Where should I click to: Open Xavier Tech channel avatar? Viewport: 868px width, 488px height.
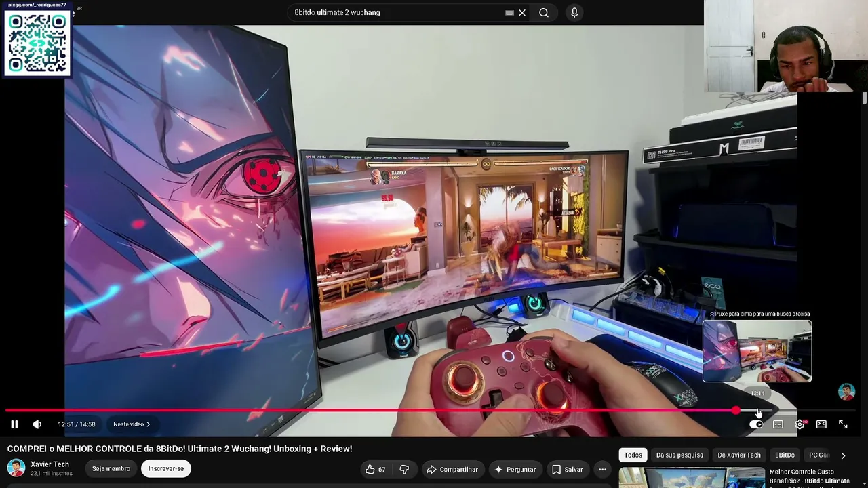pos(16,468)
